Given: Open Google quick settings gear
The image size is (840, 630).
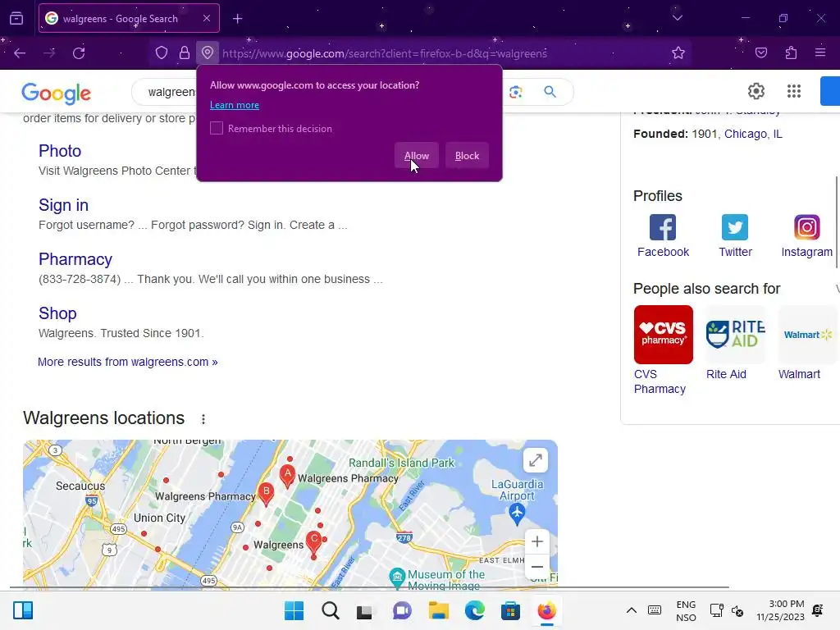Looking at the screenshot, I should coord(756,91).
